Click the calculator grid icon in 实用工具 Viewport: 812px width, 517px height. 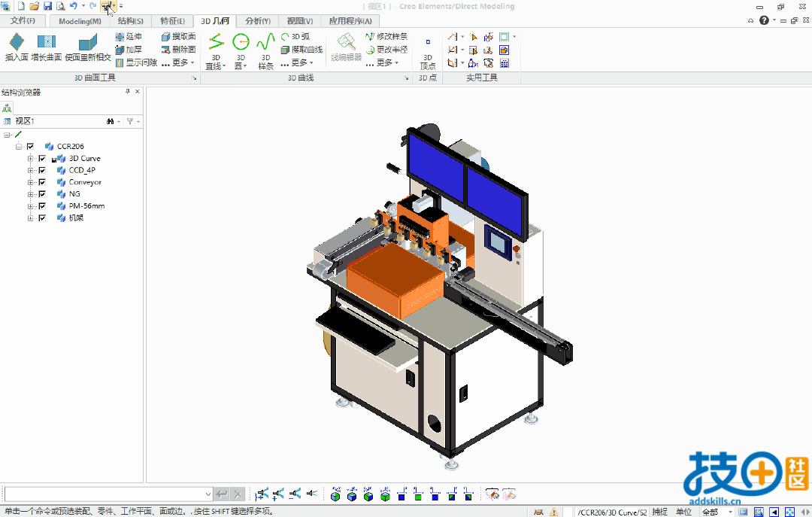tap(504, 63)
